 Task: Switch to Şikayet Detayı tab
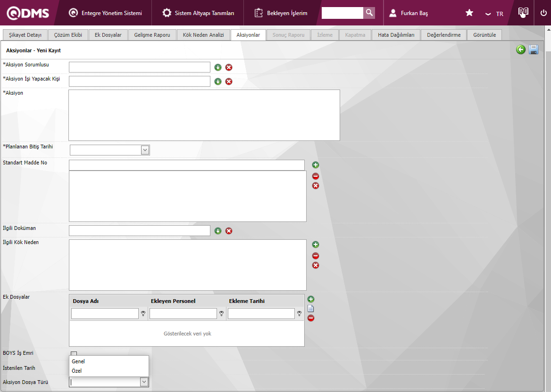[x=25, y=35]
